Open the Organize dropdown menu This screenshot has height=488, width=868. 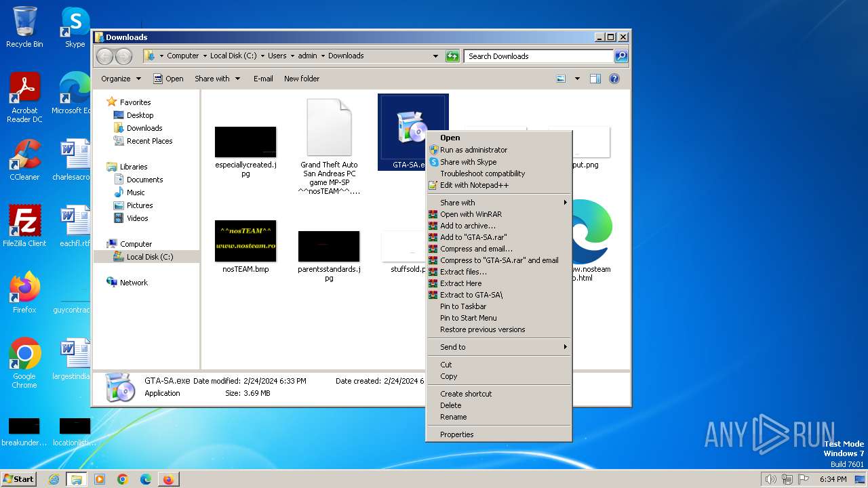click(x=121, y=79)
